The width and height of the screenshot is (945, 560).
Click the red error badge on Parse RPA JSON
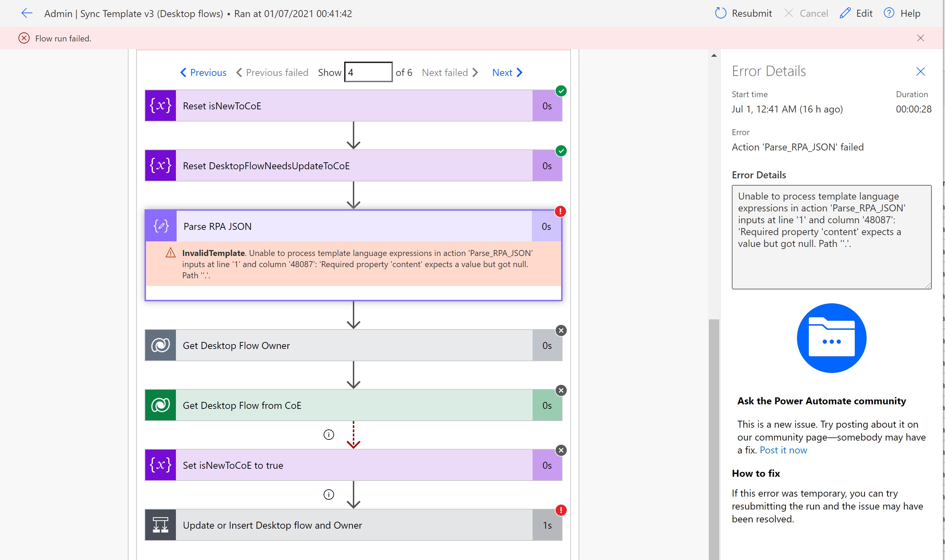click(560, 211)
